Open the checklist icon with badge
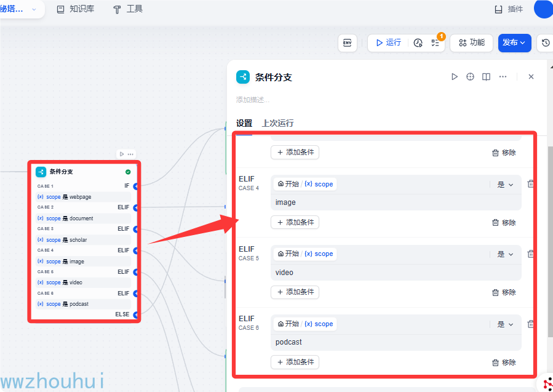553x392 pixels. (436, 42)
